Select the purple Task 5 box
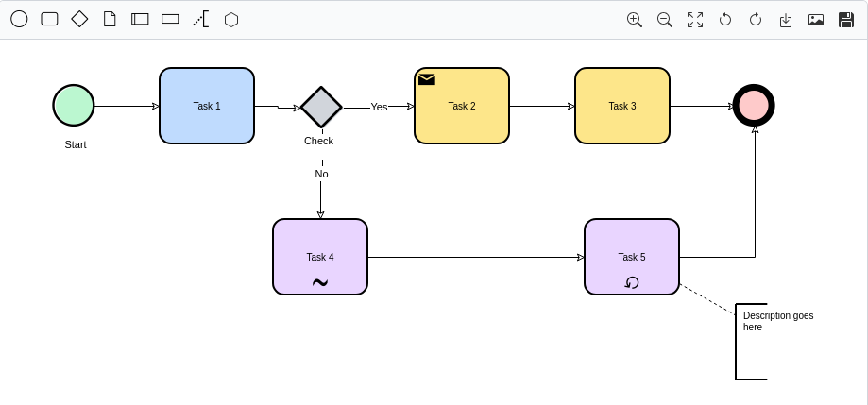Viewport: 868px width, 405px height. pyautogui.click(x=632, y=257)
